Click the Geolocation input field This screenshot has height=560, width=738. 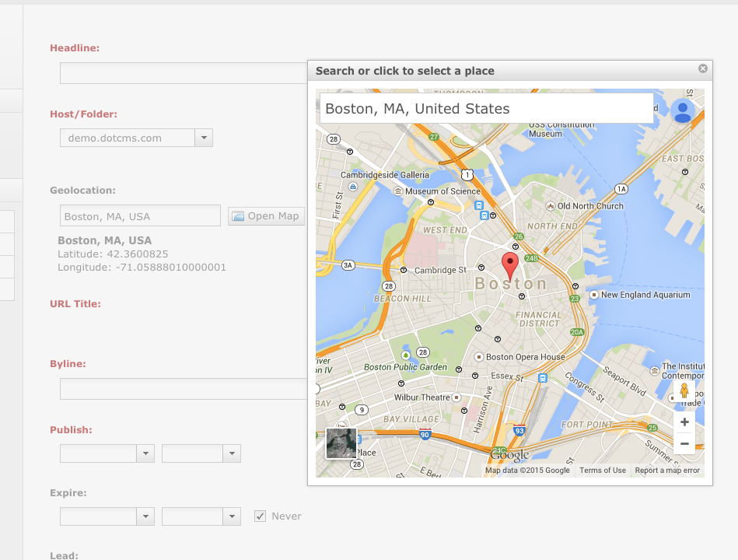[x=140, y=216]
